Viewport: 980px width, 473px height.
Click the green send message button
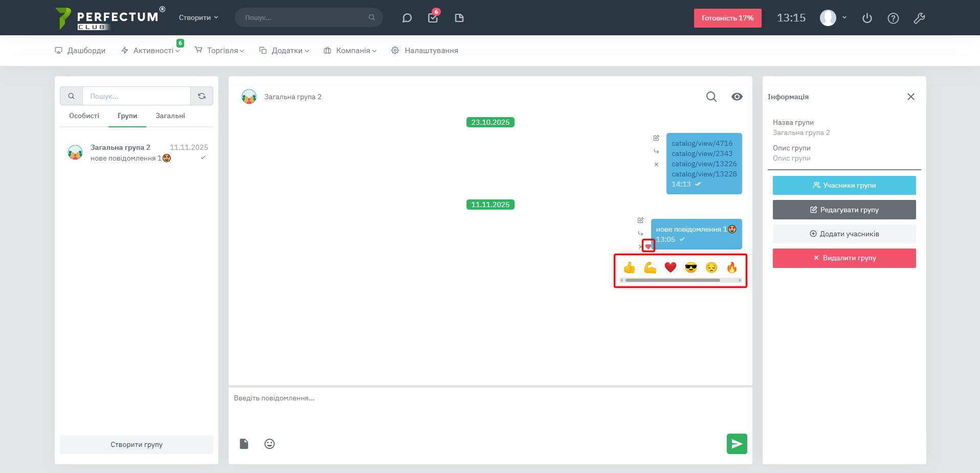tap(737, 444)
